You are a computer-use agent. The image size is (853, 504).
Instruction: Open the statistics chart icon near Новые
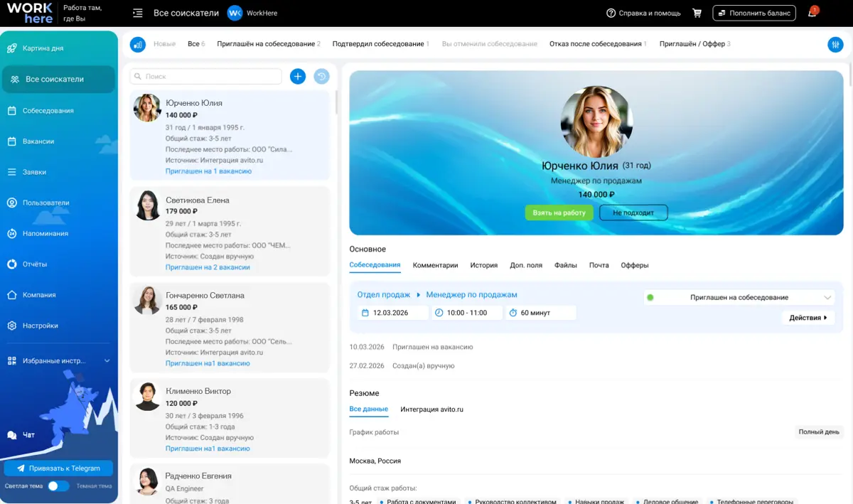138,44
